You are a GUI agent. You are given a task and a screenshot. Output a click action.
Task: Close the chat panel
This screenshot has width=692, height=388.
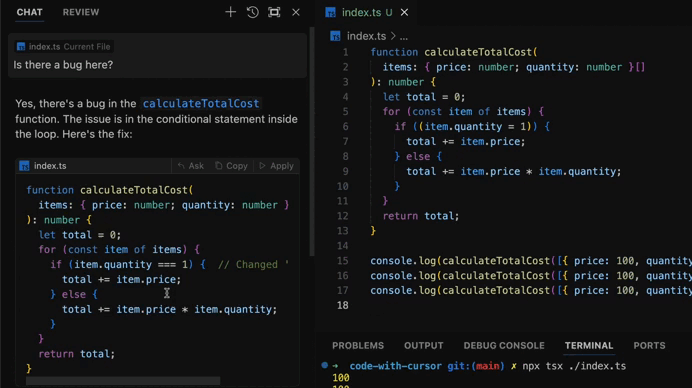[296, 12]
